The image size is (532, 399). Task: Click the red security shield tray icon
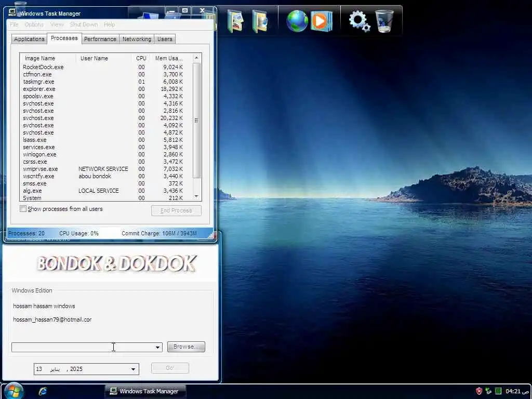[x=479, y=391]
